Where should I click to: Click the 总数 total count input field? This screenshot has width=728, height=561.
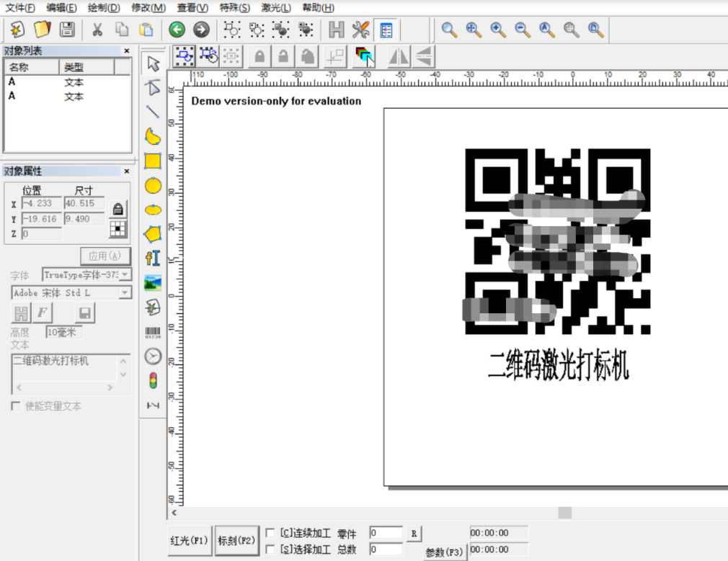point(386,549)
